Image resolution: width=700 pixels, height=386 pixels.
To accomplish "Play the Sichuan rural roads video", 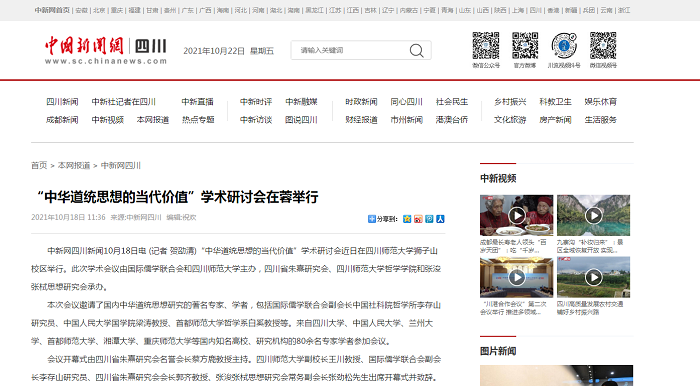I will 593,277.
